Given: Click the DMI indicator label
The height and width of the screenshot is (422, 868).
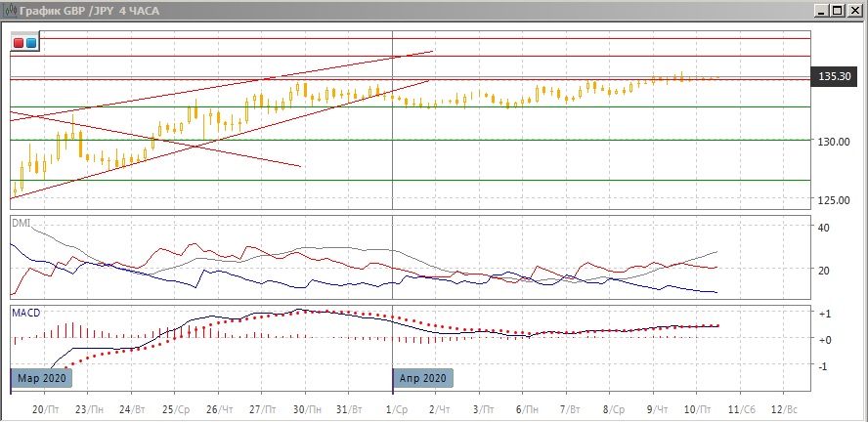Looking at the screenshot, I should click(x=22, y=223).
